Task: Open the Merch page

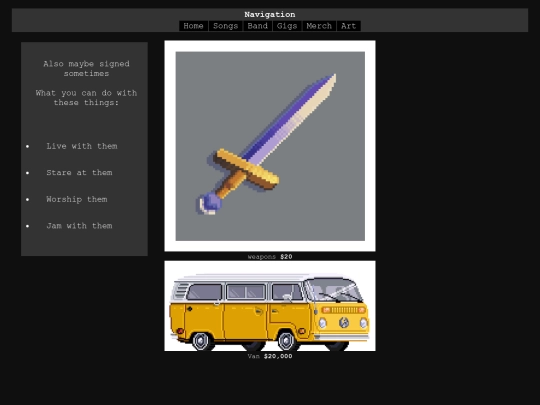Action: (319, 26)
